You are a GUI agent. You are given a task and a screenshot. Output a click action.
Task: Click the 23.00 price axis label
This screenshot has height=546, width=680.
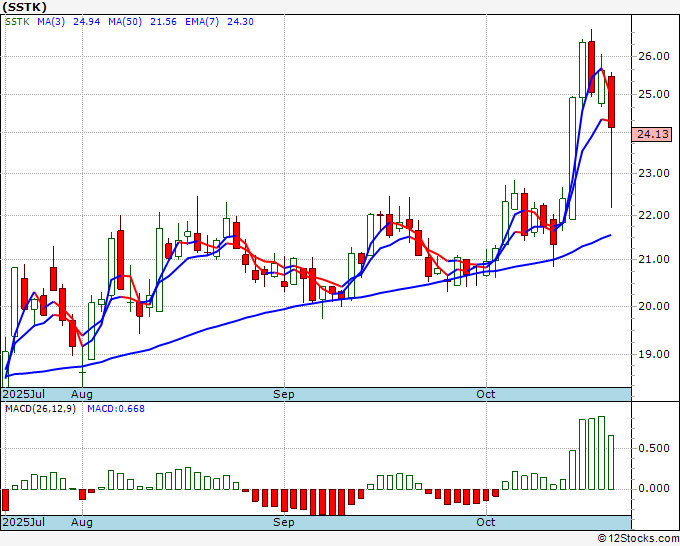pyautogui.click(x=654, y=173)
